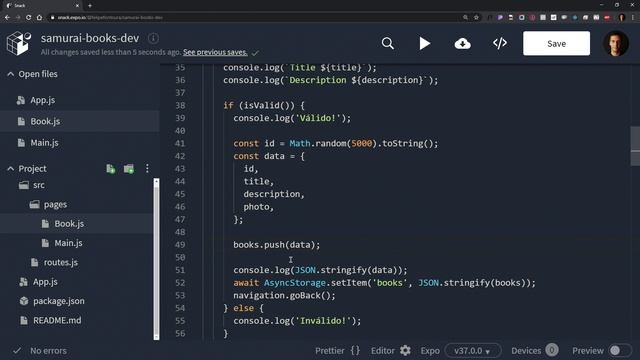Close the Snack browser tab
The image size is (640, 360).
pos(77,6)
